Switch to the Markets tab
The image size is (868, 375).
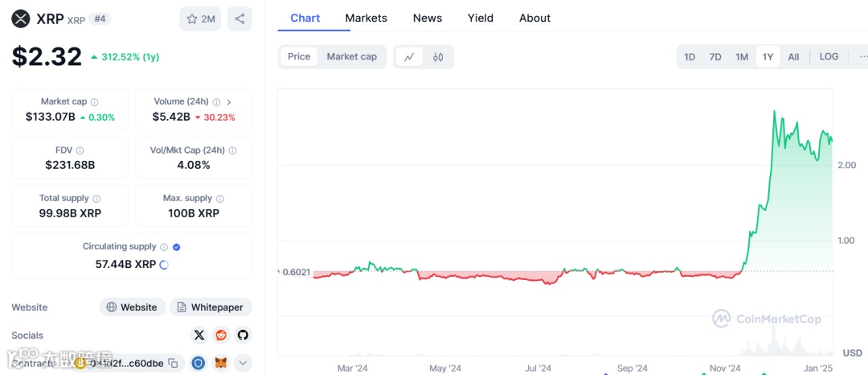[x=366, y=18]
